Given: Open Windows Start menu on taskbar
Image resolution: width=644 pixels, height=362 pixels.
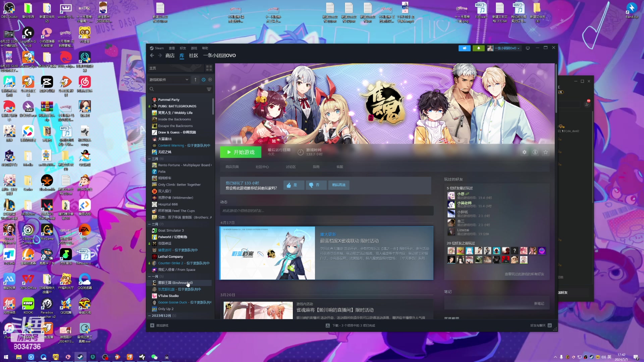Looking at the screenshot, I should click(x=6, y=357).
